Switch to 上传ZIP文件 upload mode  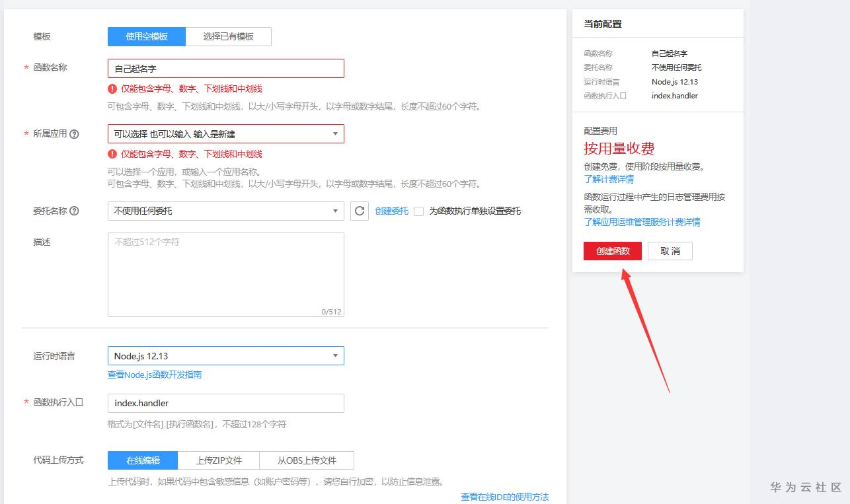click(x=220, y=460)
